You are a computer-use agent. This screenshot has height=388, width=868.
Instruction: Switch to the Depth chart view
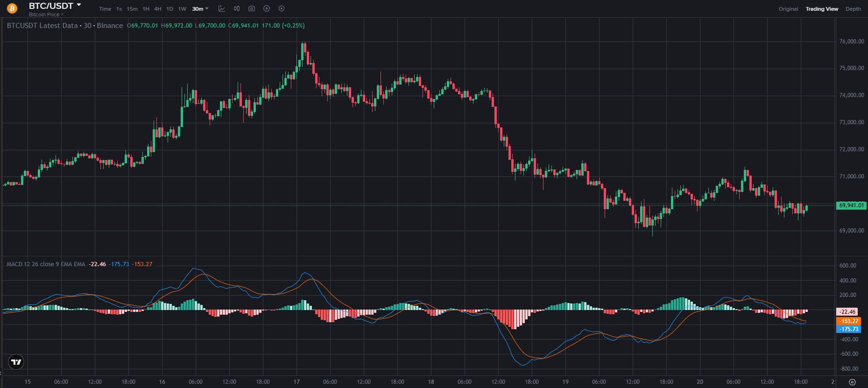click(853, 9)
